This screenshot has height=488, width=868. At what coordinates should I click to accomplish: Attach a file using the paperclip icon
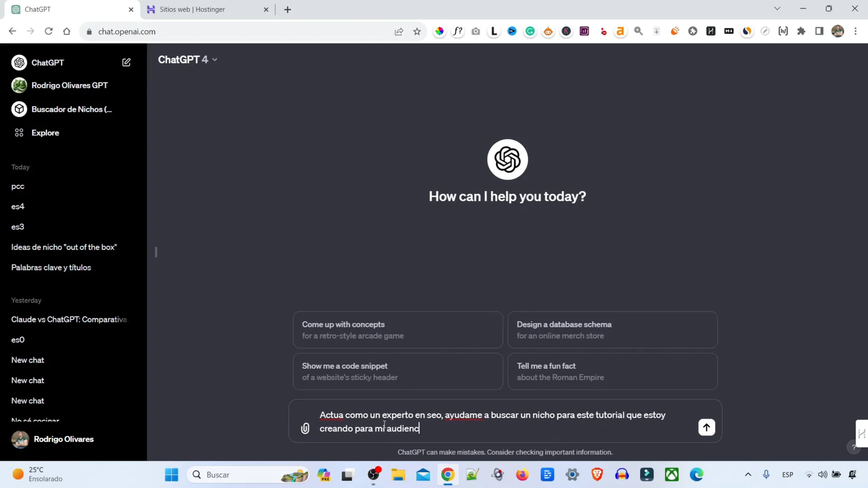click(304, 428)
